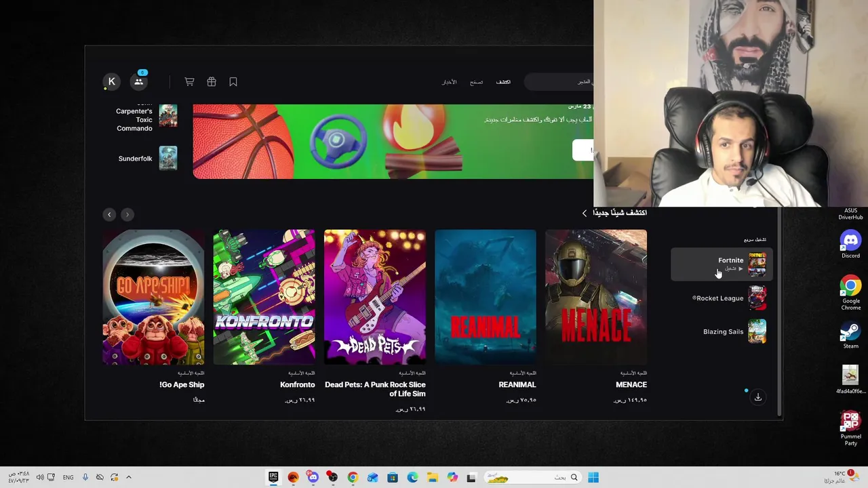Launch Fortnite from quick launch

tap(722, 264)
